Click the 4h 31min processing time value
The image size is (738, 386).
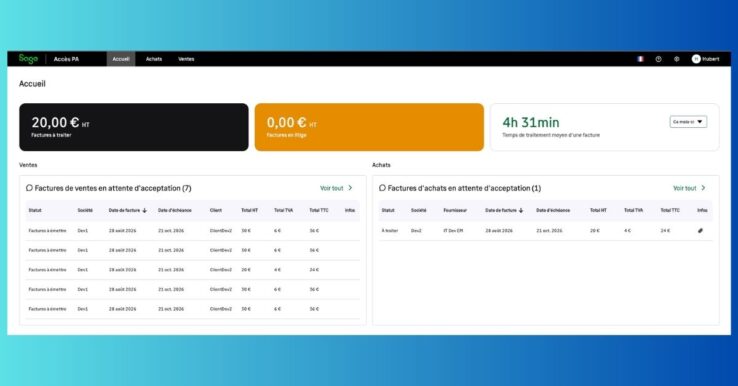pos(531,122)
